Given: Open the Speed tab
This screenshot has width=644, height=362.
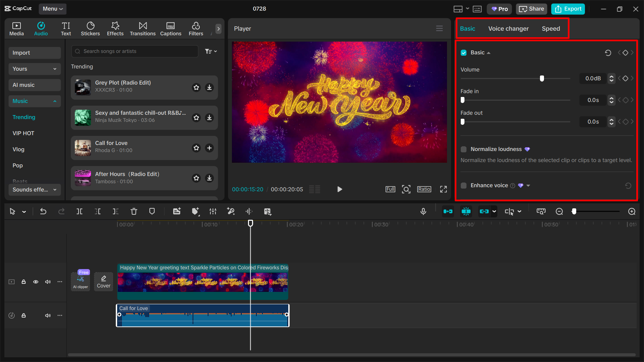Looking at the screenshot, I should pos(551,29).
